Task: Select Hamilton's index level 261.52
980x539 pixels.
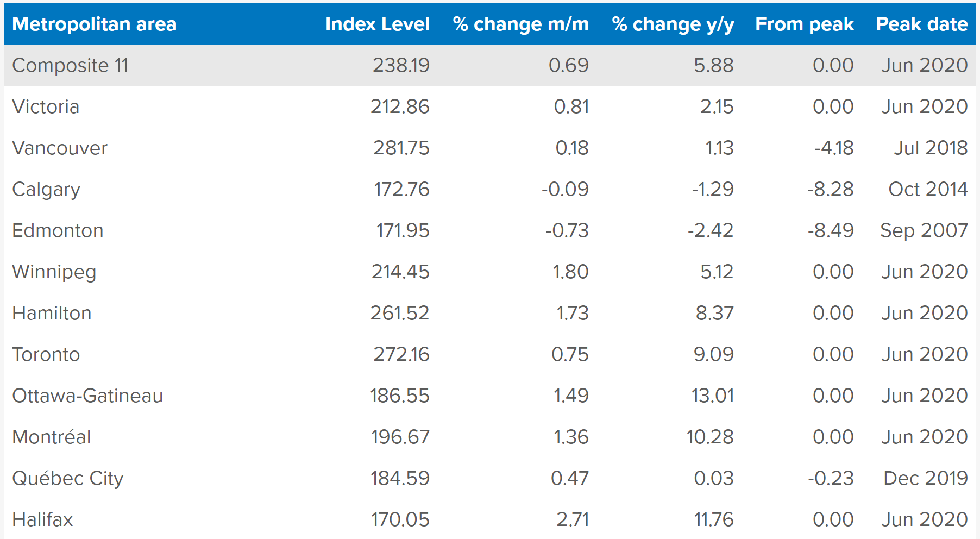Action: pyautogui.click(x=399, y=313)
